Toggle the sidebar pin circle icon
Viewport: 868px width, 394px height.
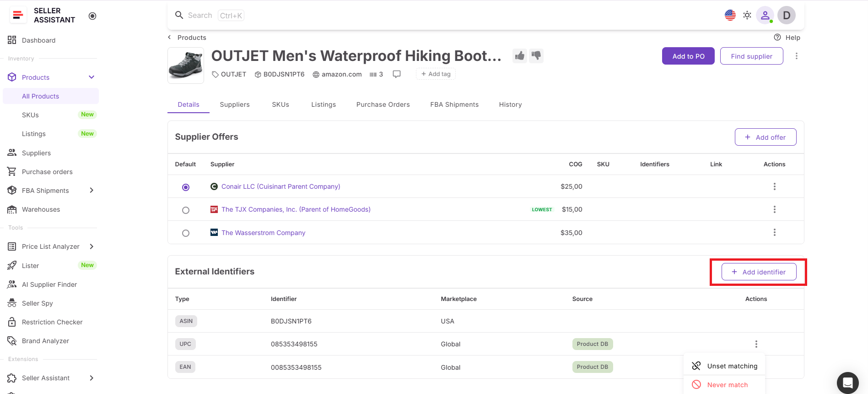pyautogui.click(x=92, y=16)
